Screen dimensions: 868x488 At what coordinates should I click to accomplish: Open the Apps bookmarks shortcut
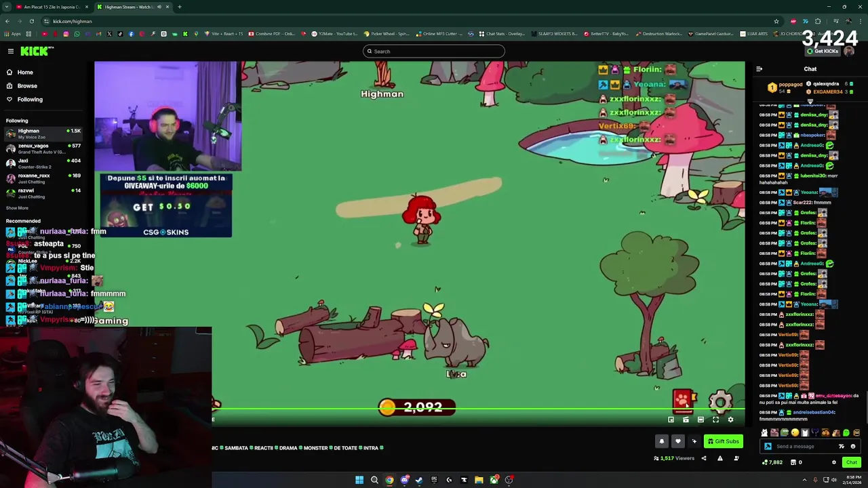(13, 34)
